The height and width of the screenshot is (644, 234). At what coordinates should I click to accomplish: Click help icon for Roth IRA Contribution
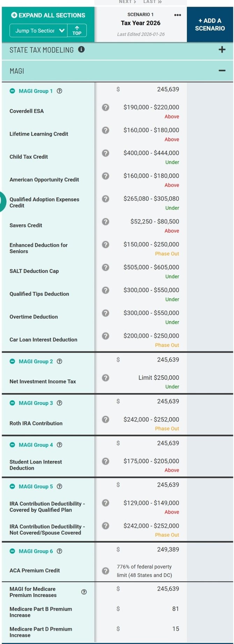point(105,420)
